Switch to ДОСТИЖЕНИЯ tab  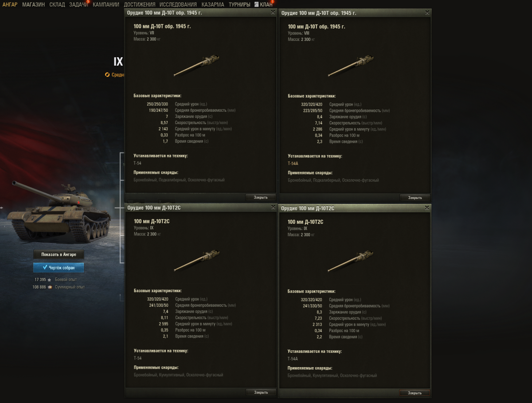(x=140, y=4)
